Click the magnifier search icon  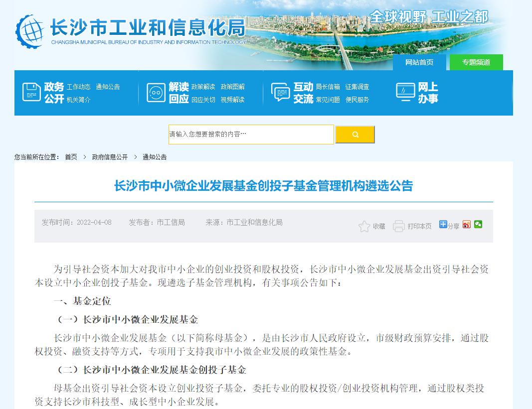[355, 134]
